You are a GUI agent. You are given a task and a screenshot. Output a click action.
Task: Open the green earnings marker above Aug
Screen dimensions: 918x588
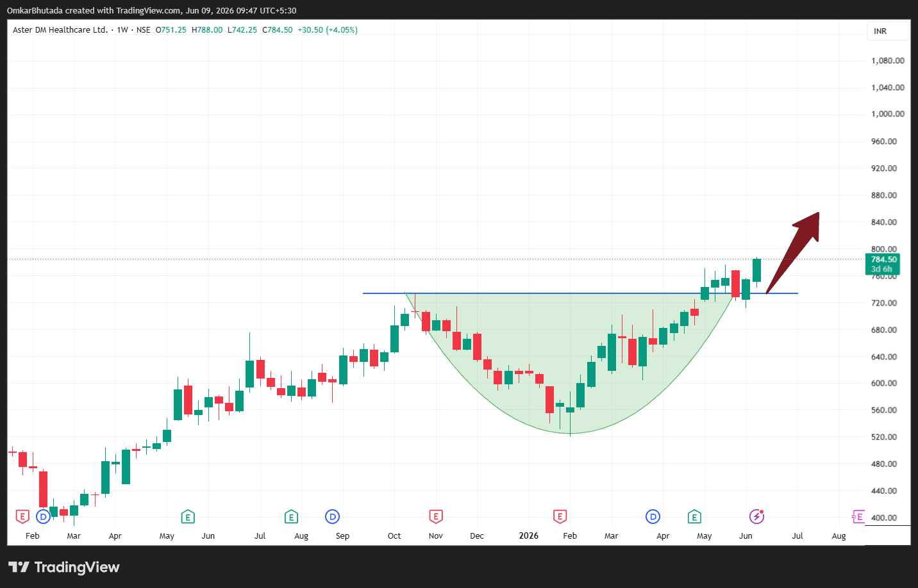click(x=291, y=516)
